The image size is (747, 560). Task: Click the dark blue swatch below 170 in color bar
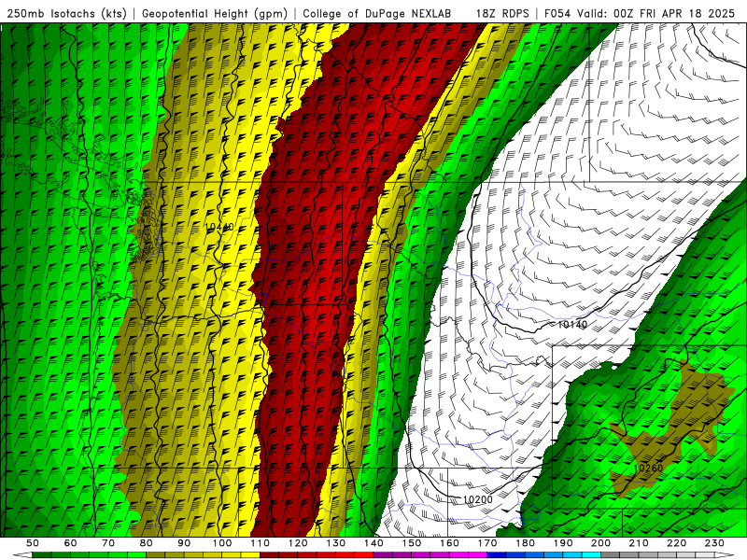pyautogui.click(x=497, y=555)
